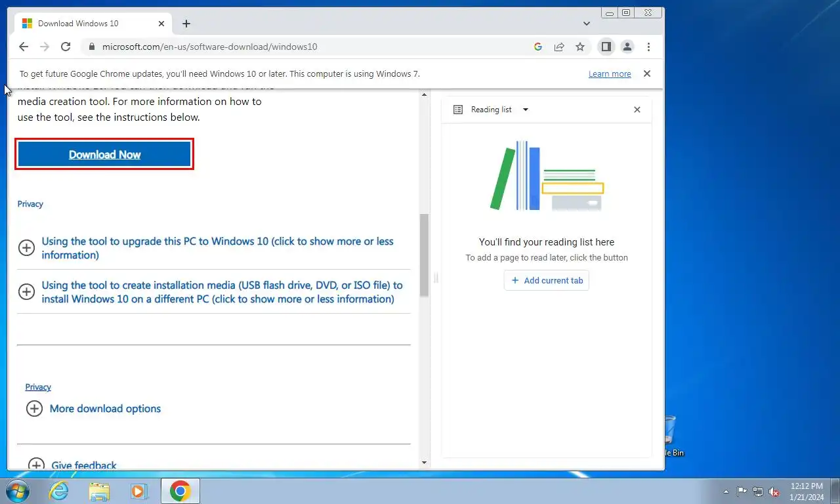Click "You'll find your reading list here" text

click(547, 242)
